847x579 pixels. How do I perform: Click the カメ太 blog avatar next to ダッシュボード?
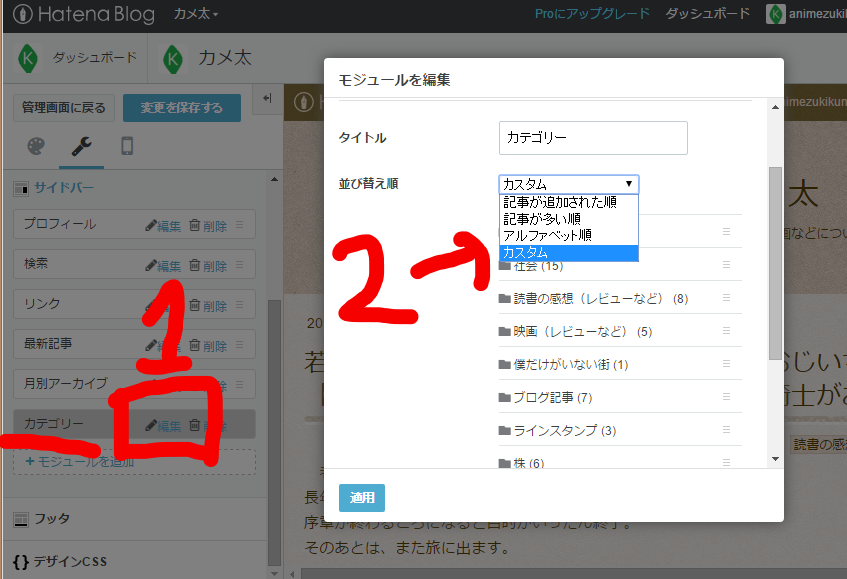click(x=173, y=58)
